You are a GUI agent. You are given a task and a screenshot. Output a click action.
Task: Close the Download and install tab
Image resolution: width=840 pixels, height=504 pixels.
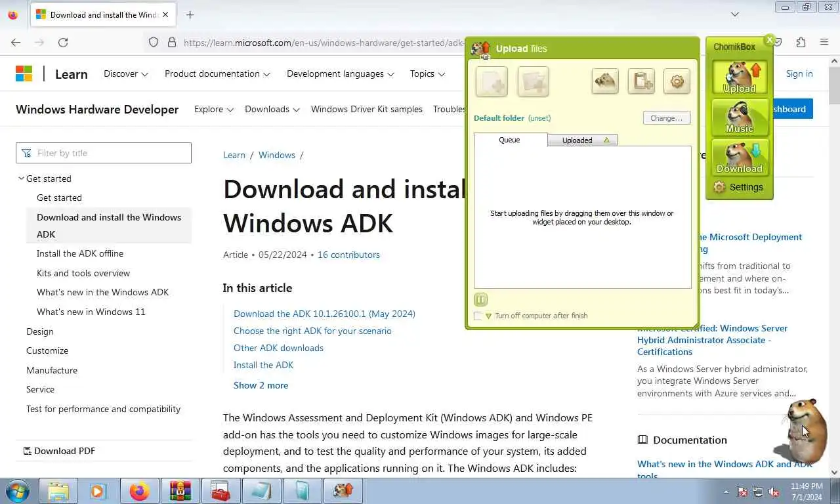[165, 14]
